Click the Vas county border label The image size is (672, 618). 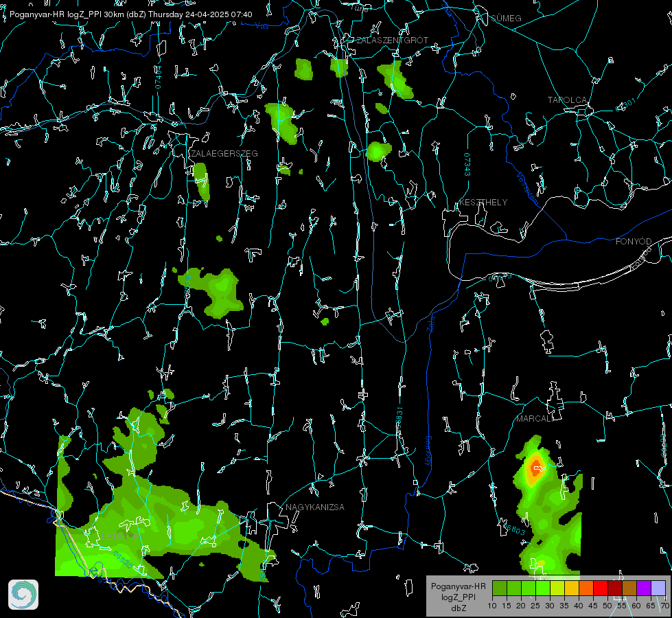coord(262,26)
